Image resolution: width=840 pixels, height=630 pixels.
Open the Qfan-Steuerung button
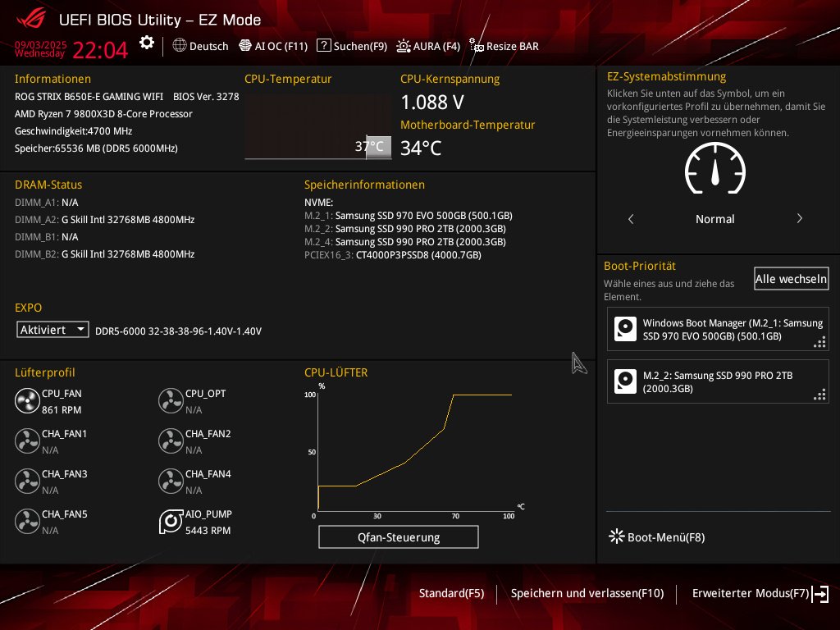point(399,536)
